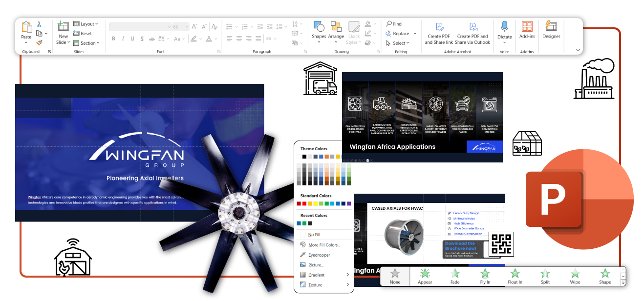Image resolution: width=644 pixels, height=301 pixels.
Task: Select the Format Painter brush icon
Action: (39, 42)
